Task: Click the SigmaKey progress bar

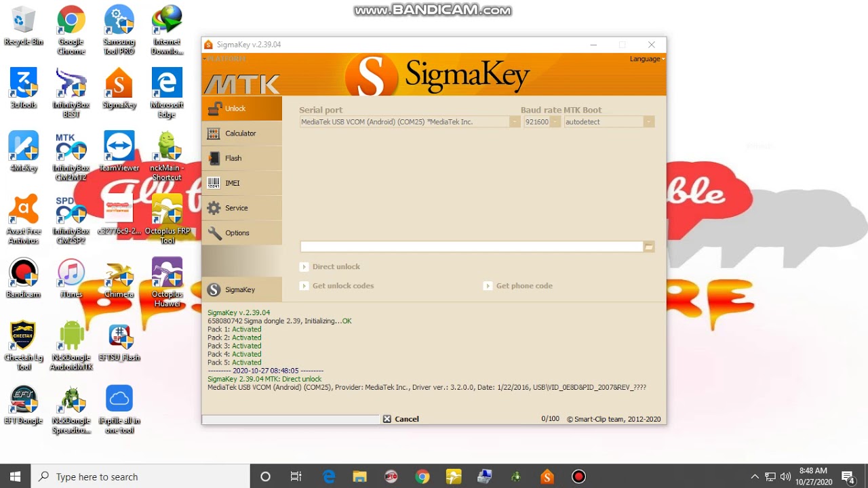Action: pyautogui.click(x=290, y=420)
